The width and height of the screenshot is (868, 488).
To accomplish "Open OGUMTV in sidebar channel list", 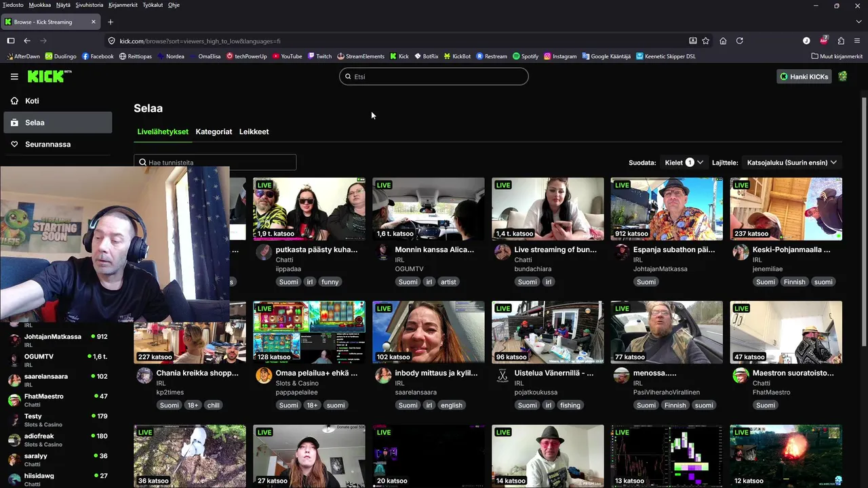I will [x=58, y=360].
